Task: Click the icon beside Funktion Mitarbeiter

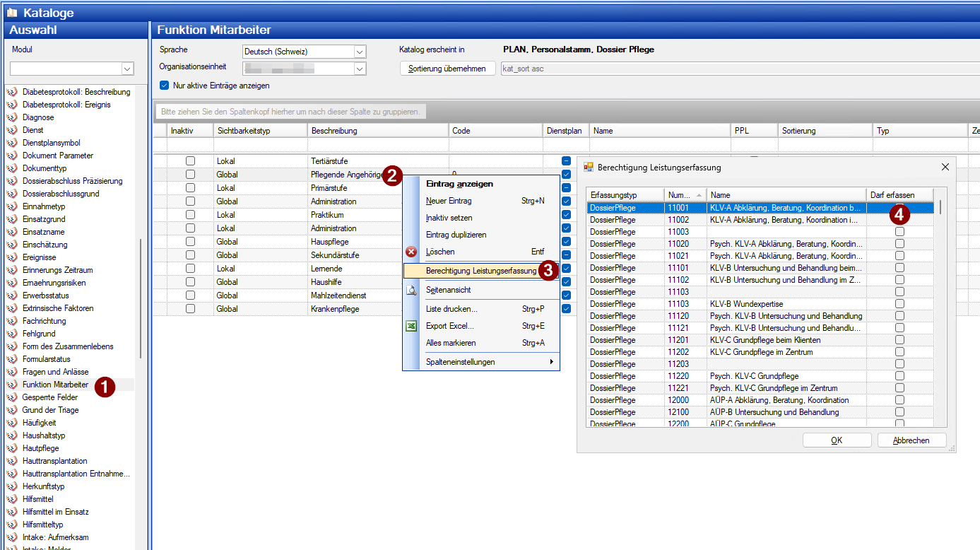Action: pyautogui.click(x=12, y=385)
